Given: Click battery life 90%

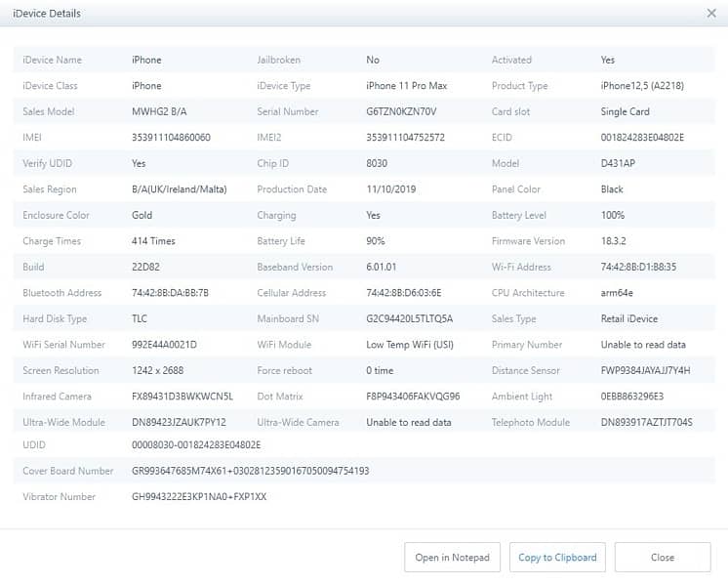Looking at the screenshot, I should [x=375, y=241].
